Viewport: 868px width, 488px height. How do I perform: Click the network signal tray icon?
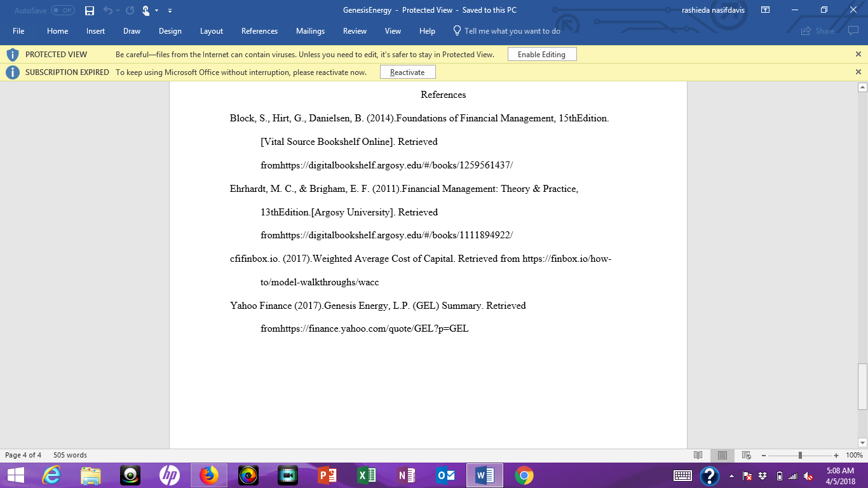[x=792, y=475]
